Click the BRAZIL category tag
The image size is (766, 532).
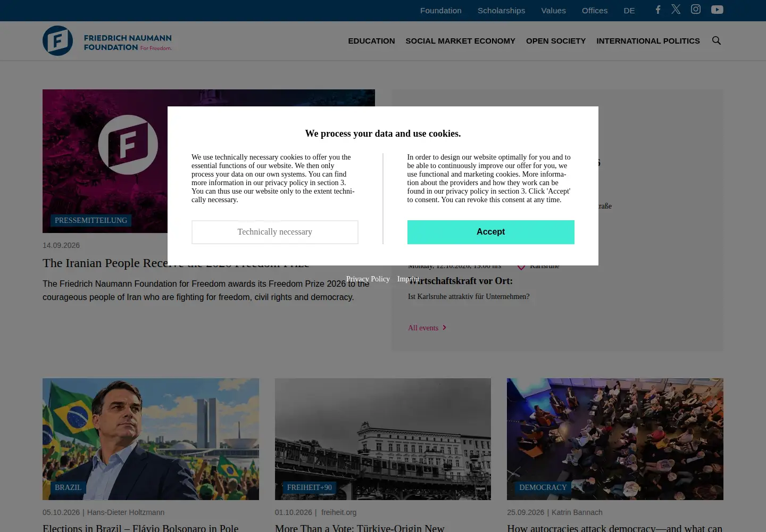[x=68, y=487]
